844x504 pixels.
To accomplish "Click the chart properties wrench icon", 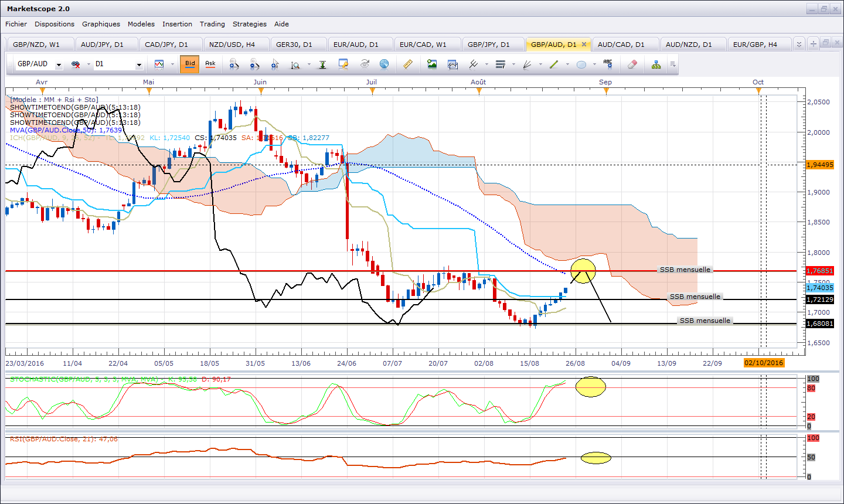I will pyautogui.click(x=343, y=64).
